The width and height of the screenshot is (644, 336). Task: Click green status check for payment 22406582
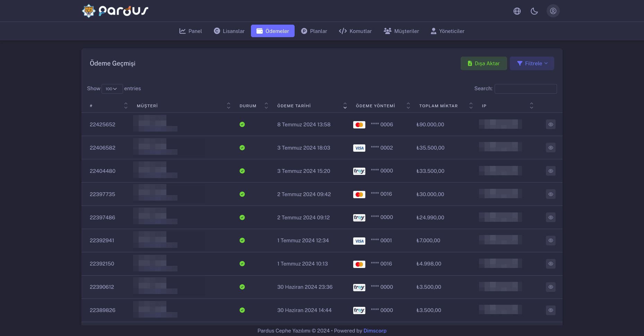pos(242,148)
